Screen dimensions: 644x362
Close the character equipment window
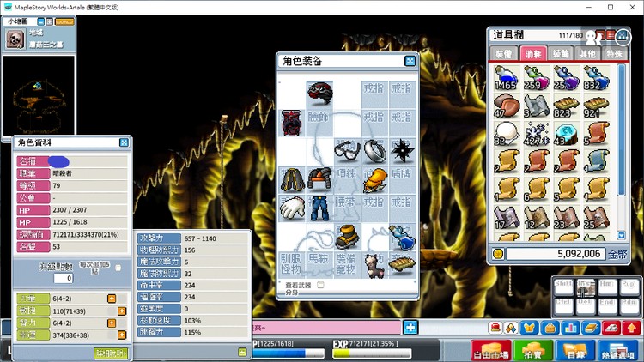coord(410,61)
